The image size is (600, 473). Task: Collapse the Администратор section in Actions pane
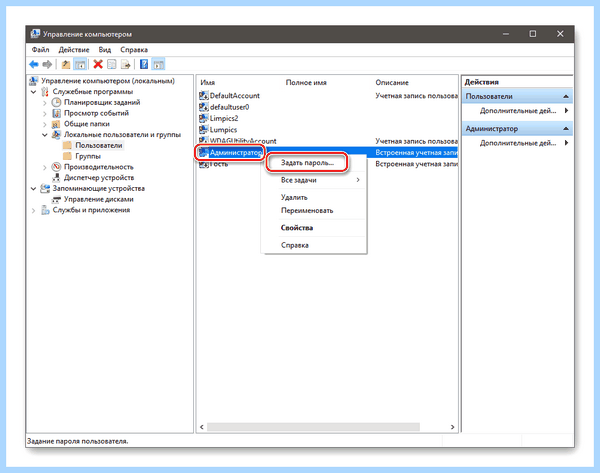[x=566, y=129]
